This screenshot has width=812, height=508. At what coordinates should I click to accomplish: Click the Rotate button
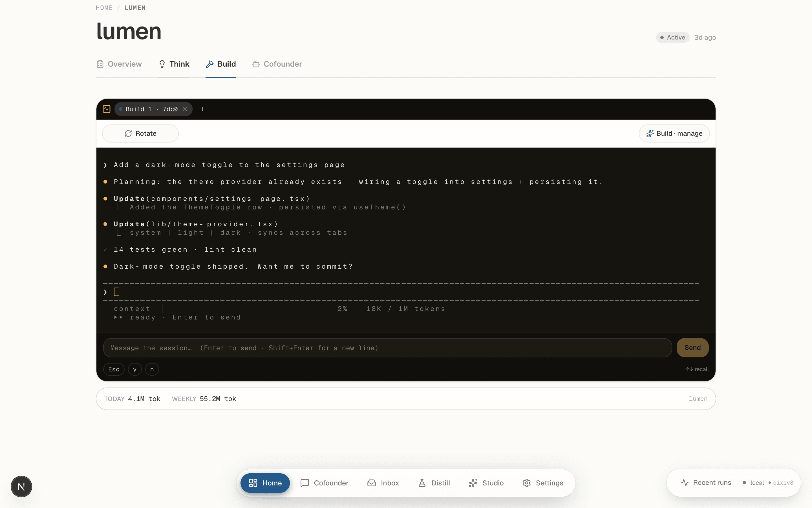click(x=140, y=133)
